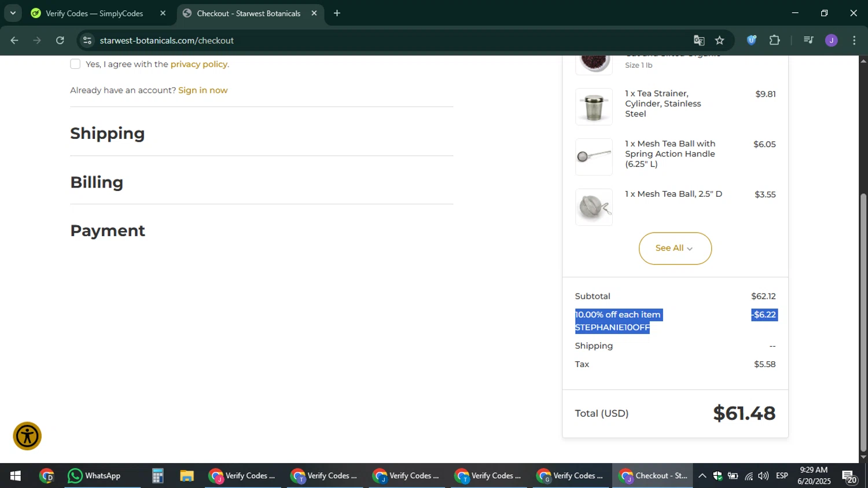View the Tea Strainer product thumbnail

click(594, 107)
